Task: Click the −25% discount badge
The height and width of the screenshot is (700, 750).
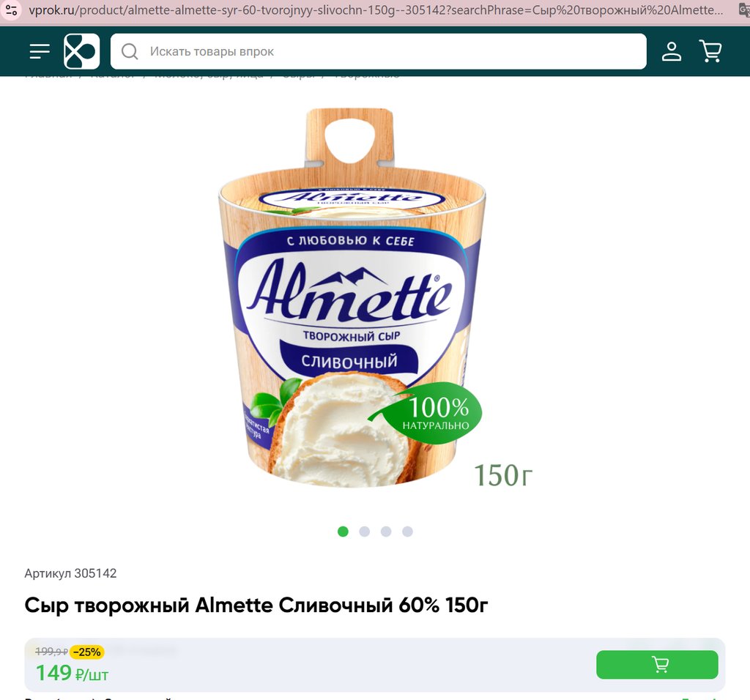Action: [87, 652]
